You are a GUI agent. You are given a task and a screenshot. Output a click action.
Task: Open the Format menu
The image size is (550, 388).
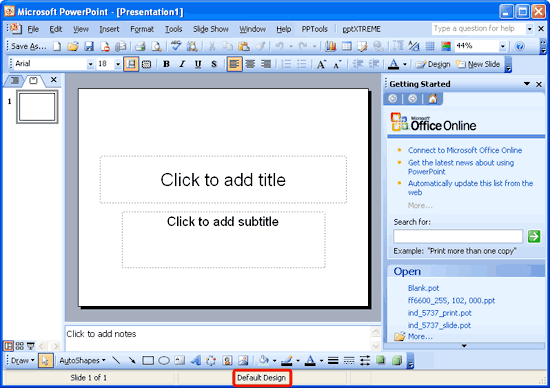point(142,29)
